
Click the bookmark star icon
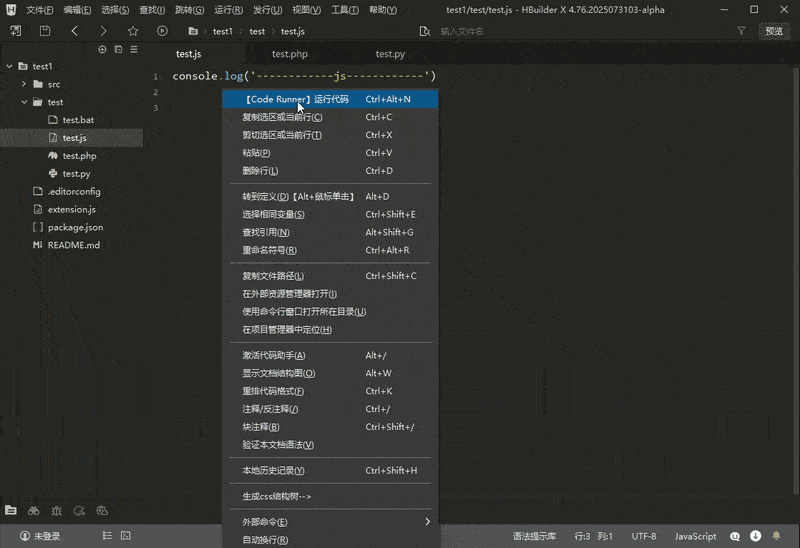click(x=133, y=31)
